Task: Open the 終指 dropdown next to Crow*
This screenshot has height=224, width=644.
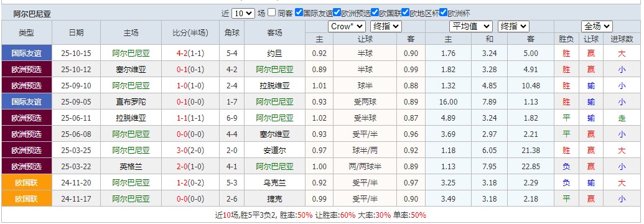Action: tap(386, 26)
